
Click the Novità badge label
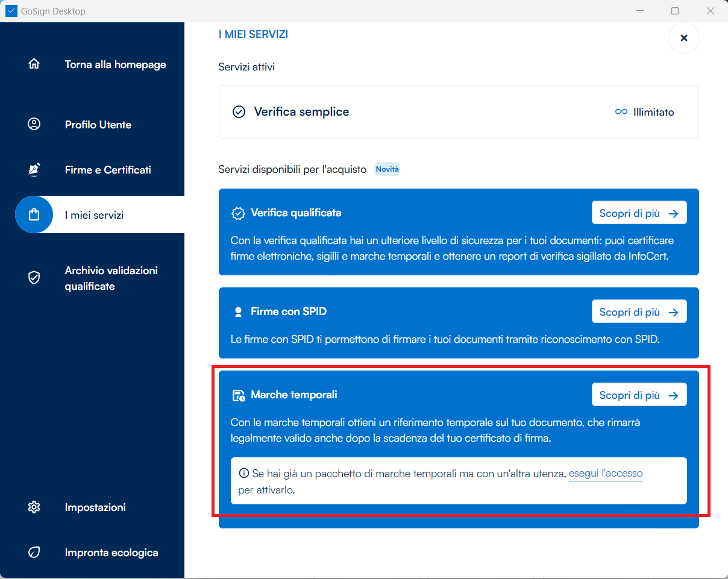click(x=387, y=169)
